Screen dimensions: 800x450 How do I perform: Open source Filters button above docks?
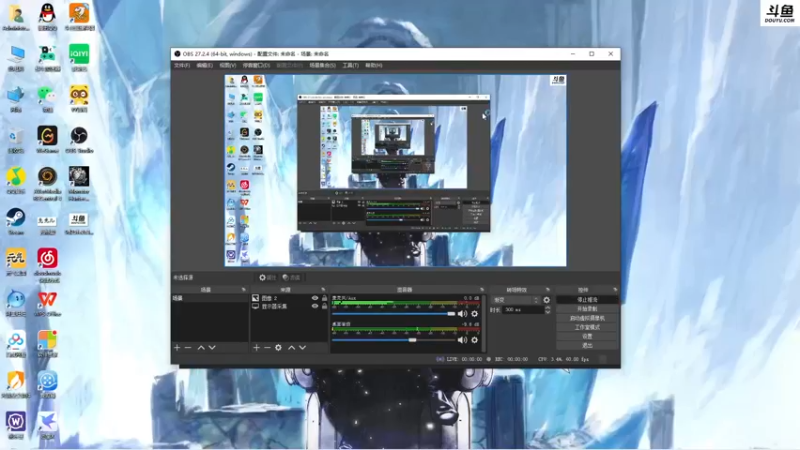[x=292, y=278]
